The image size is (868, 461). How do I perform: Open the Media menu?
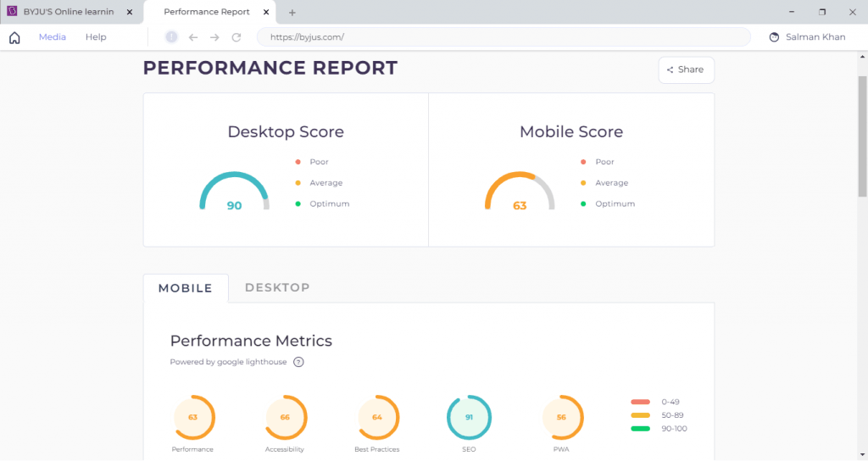tap(53, 37)
